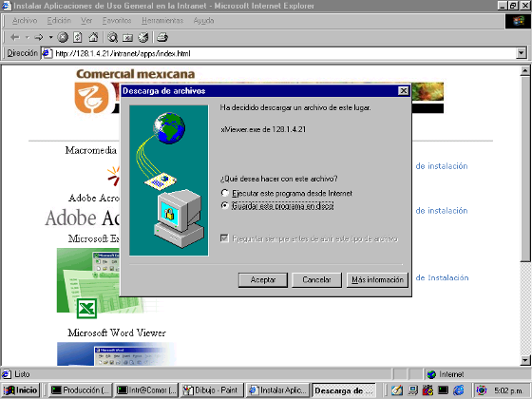Click the Excel viewer screenshot thumbnail
The height and width of the screenshot is (399, 532).
click(88, 280)
